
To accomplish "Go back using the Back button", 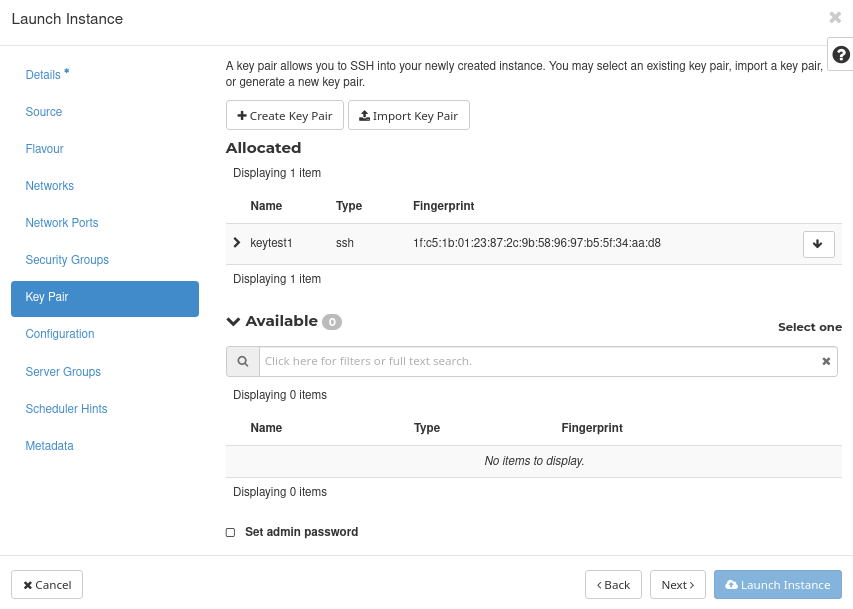I will [613, 584].
